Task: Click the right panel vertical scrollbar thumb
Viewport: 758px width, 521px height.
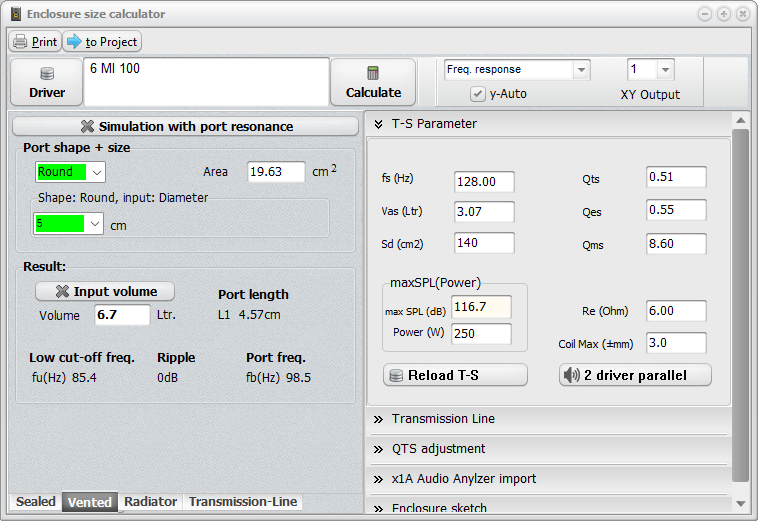Action: pos(740,305)
